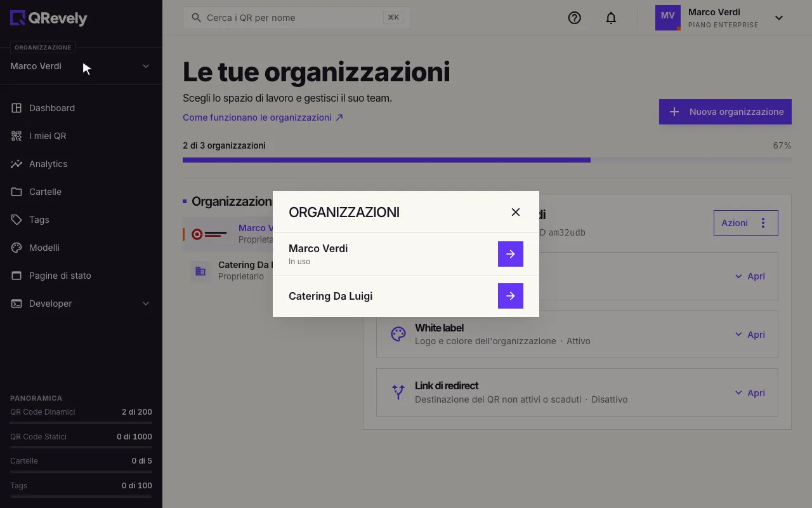
Task: Open the organization switcher dropdown in sidebar
Action: 81,66
